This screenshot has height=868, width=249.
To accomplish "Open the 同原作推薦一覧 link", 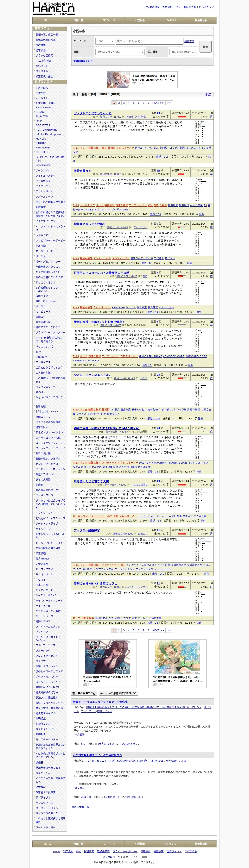I will [x=80, y=807].
